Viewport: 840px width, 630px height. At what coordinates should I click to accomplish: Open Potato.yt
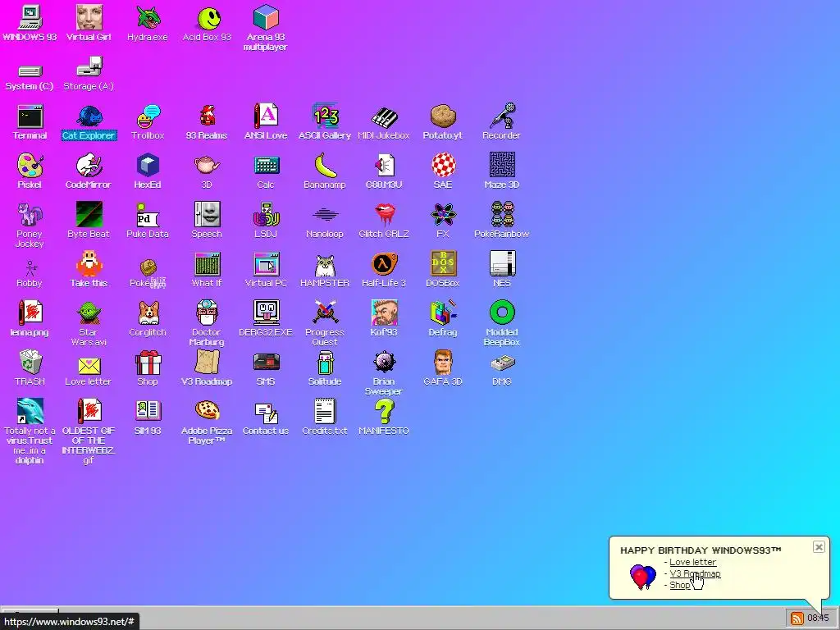[x=442, y=116]
